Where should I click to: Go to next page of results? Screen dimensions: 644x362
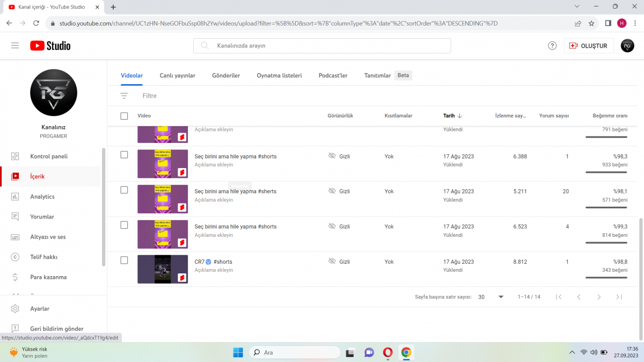[x=599, y=296]
